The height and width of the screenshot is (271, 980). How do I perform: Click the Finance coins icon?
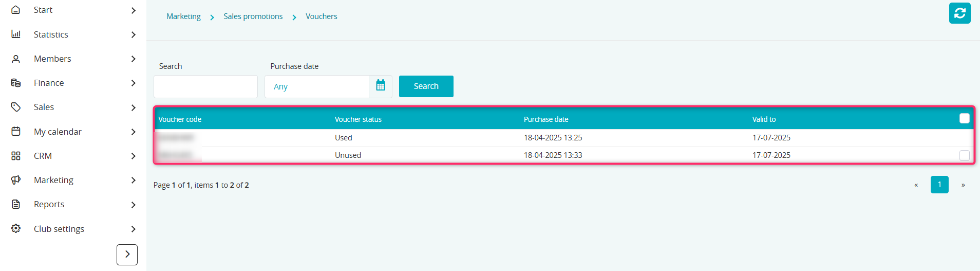click(x=16, y=83)
